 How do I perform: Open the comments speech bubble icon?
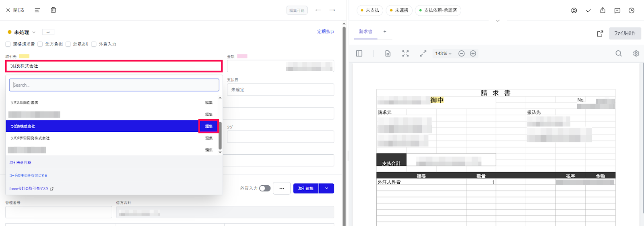pos(617,10)
